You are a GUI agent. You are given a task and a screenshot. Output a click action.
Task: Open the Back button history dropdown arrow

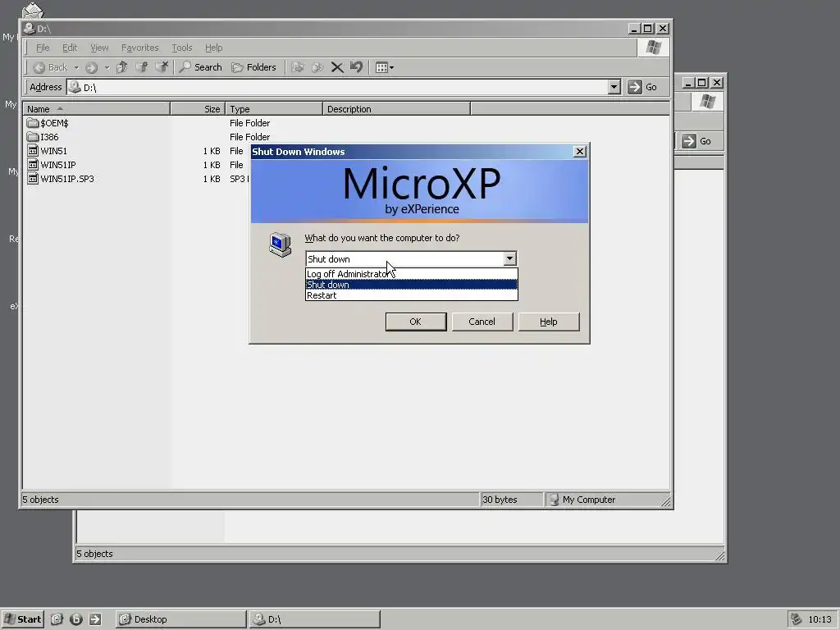click(x=76, y=67)
